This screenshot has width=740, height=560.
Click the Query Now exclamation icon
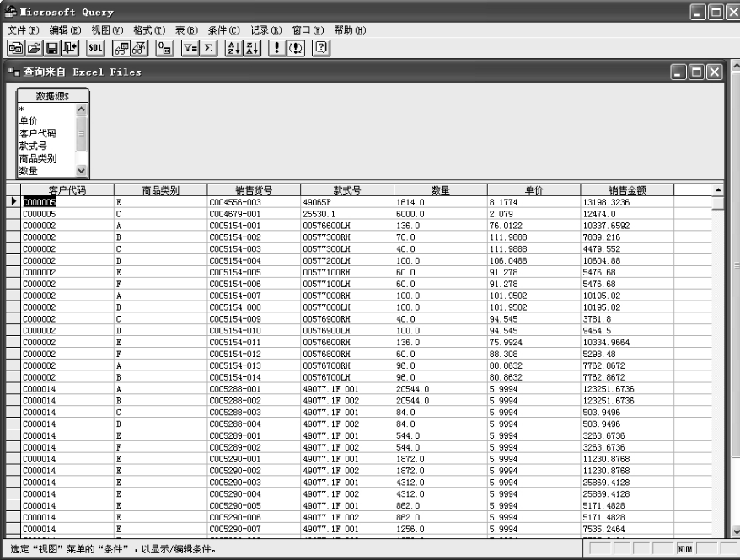277,48
